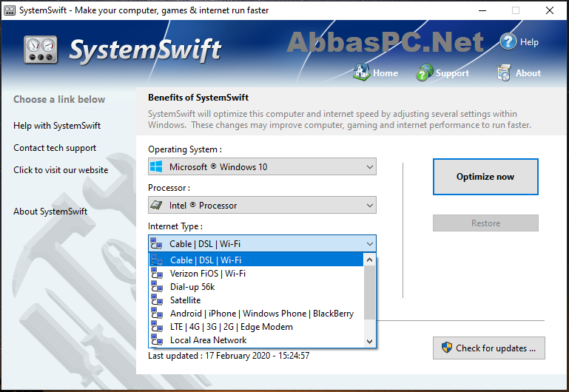Screen dimensions: 569x392
Task: Click the Benefits of SystemSwift heading
Action: click(x=198, y=97)
